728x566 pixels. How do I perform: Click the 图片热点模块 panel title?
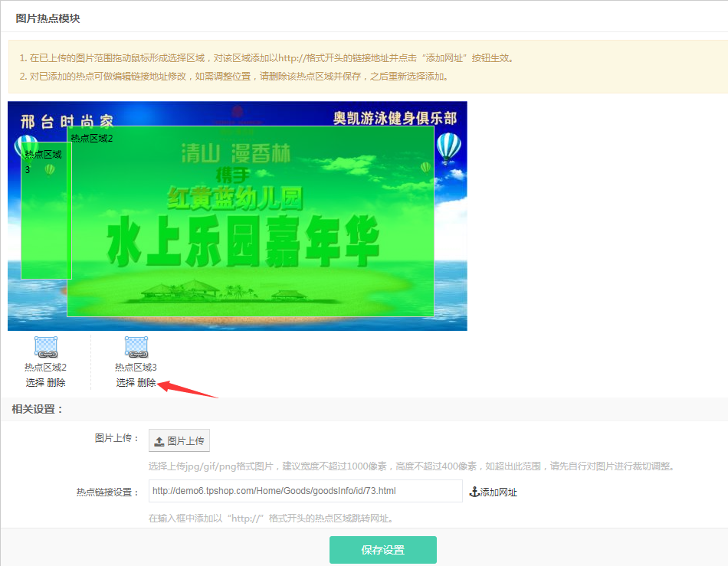[48, 18]
